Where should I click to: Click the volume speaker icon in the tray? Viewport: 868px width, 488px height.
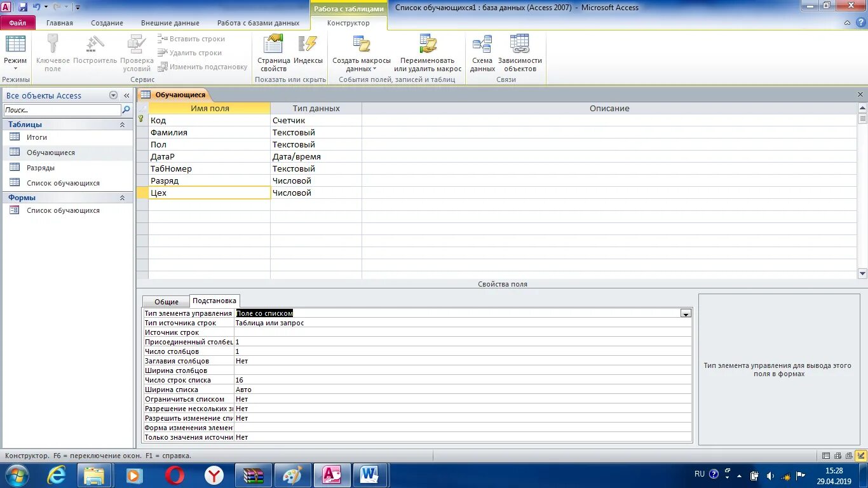pyautogui.click(x=770, y=475)
